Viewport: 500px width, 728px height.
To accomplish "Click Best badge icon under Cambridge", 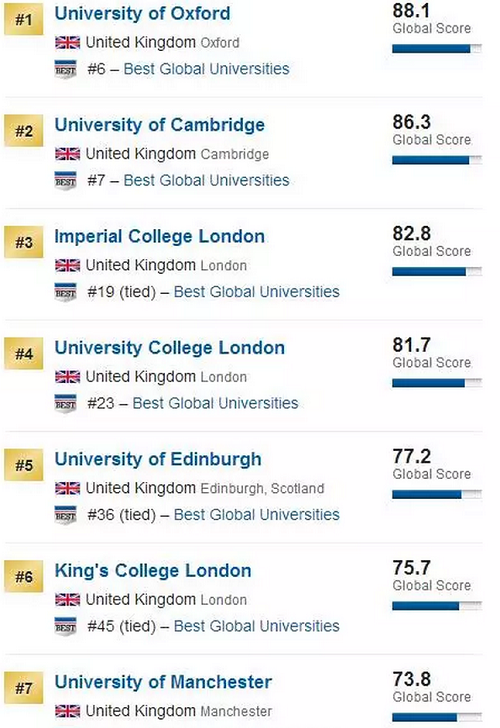I will pos(65,181).
